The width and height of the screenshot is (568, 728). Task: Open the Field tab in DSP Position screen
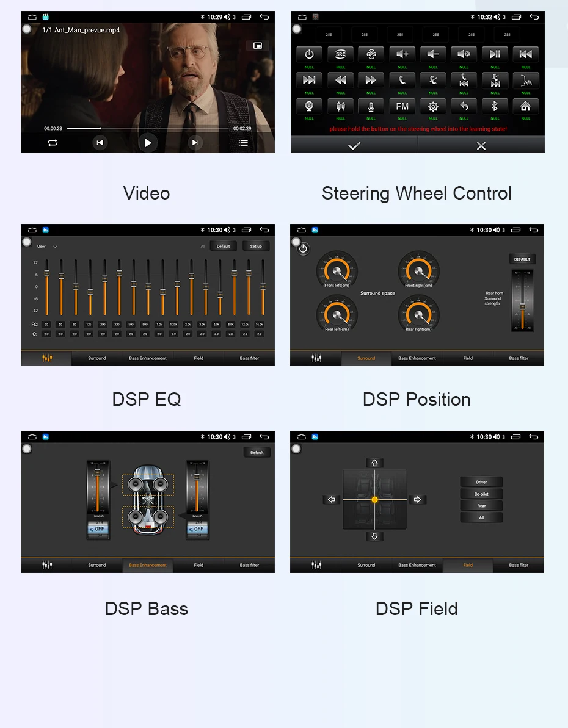(x=468, y=358)
